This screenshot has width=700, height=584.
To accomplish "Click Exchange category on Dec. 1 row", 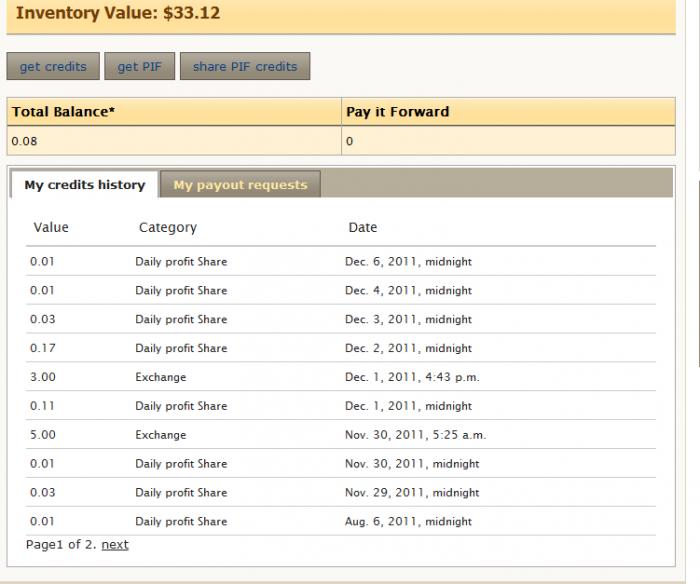I will [161, 377].
